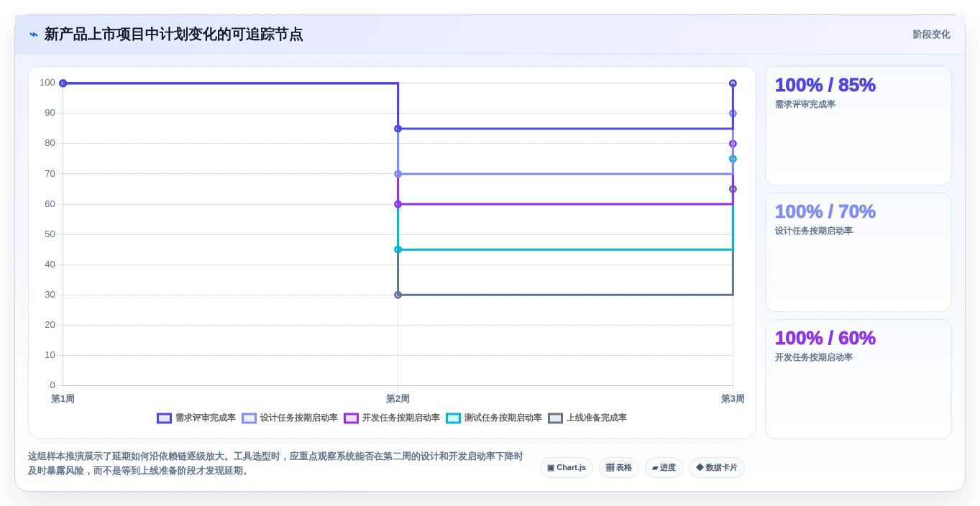The image size is (980, 506).
Task: Click the y-axis label 100
Action: pos(47,83)
